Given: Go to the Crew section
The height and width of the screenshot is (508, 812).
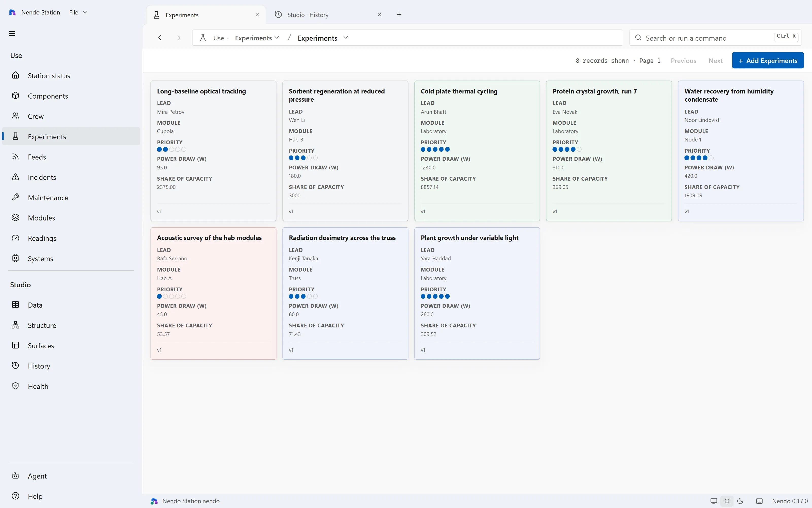Looking at the screenshot, I should (71, 116).
